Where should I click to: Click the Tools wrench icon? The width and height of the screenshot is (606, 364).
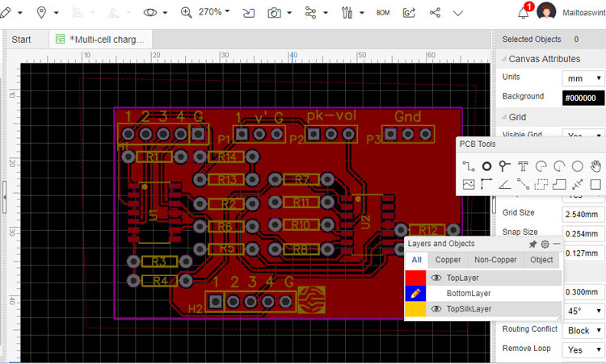point(347,12)
